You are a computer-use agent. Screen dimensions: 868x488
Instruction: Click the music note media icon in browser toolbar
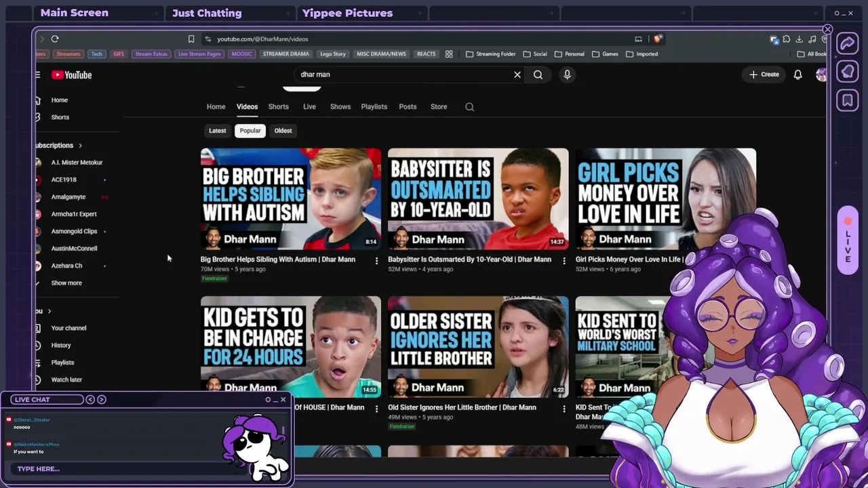point(812,39)
